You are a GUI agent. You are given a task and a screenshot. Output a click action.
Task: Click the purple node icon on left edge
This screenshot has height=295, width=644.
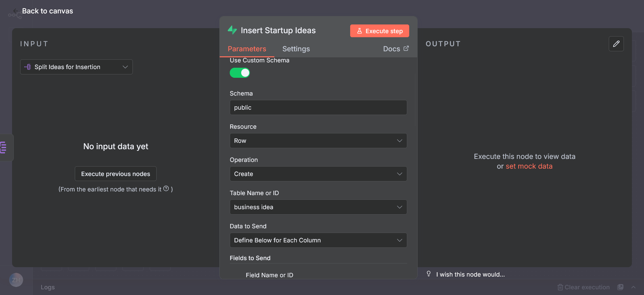pos(4,147)
